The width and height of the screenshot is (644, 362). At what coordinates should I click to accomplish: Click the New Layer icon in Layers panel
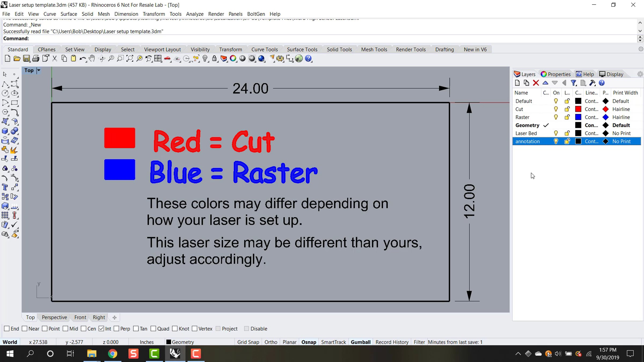tap(517, 83)
